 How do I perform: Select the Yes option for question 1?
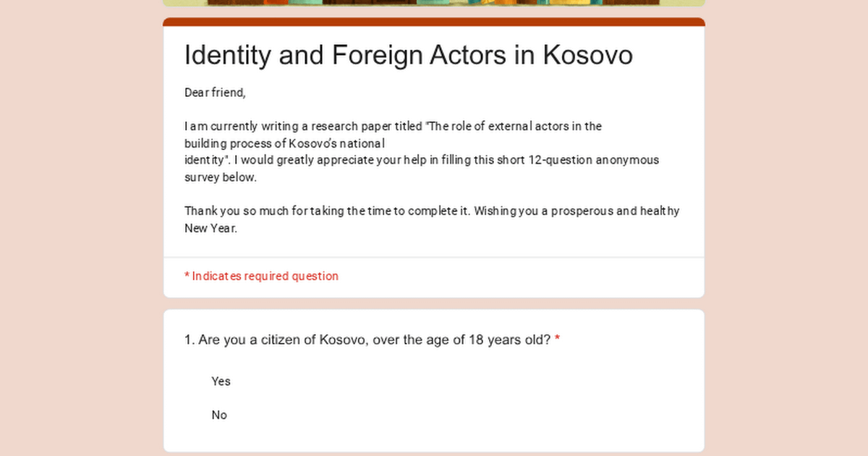click(x=221, y=381)
